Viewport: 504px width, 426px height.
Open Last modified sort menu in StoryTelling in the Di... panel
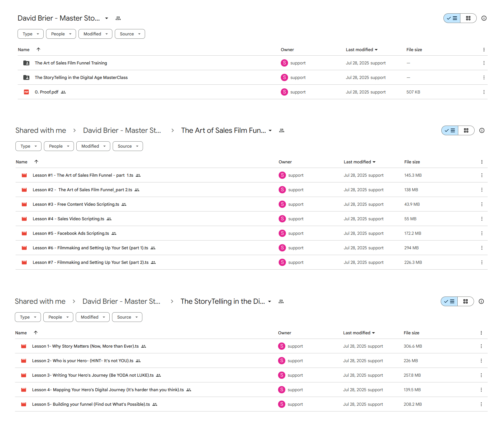(359, 333)
